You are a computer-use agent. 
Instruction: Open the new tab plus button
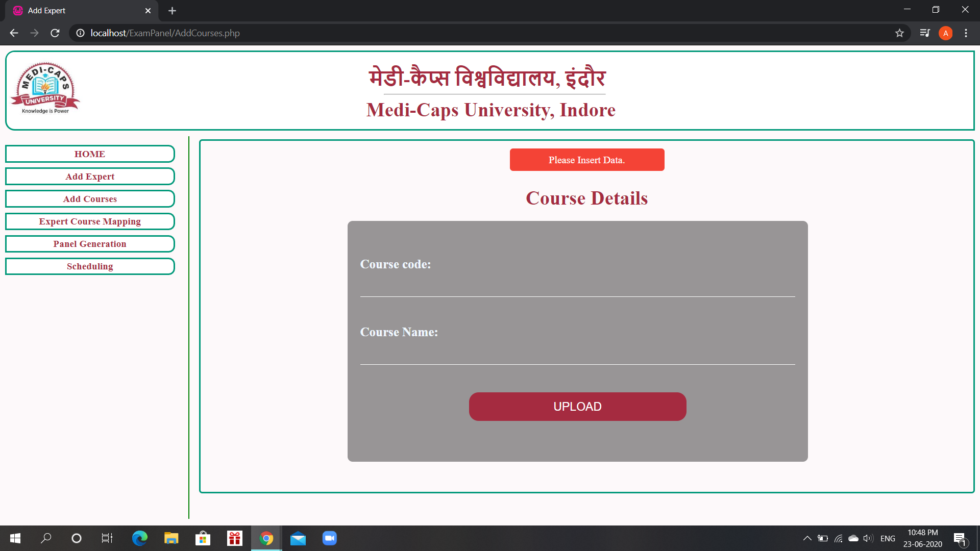click(x=172, y=11)
